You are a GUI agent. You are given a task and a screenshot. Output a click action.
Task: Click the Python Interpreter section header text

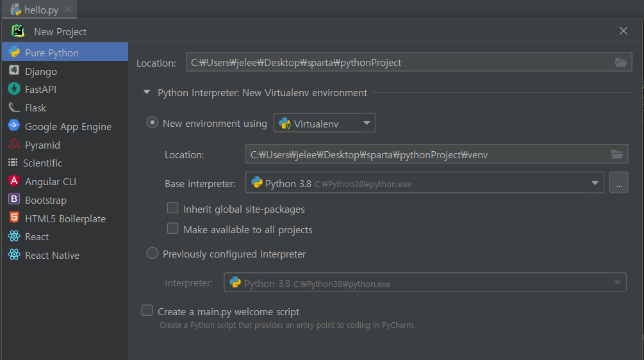262,93
